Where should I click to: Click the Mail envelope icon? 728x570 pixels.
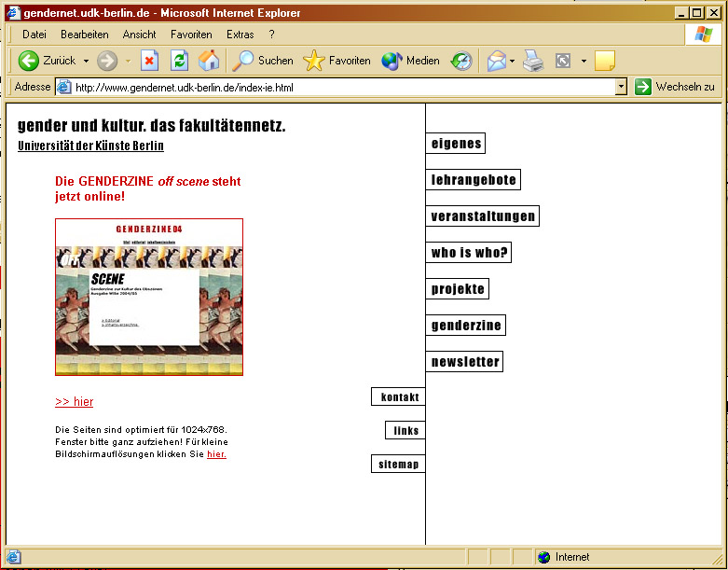click(x=496, y=61)
